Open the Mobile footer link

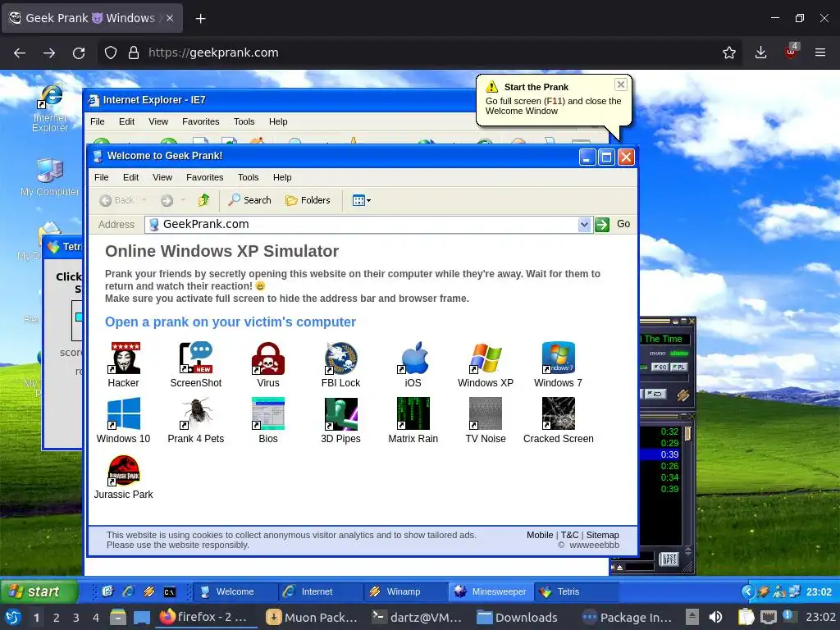click(x=540, y=535)
